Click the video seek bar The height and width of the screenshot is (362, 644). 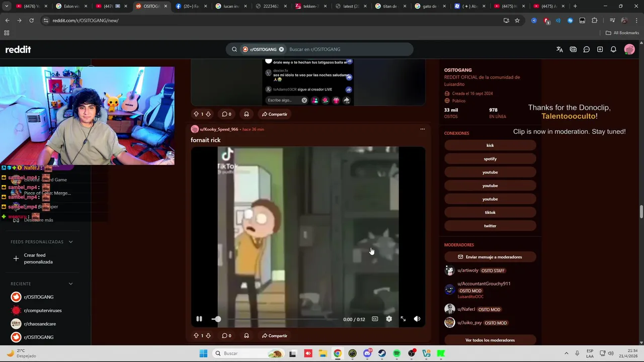275,319
